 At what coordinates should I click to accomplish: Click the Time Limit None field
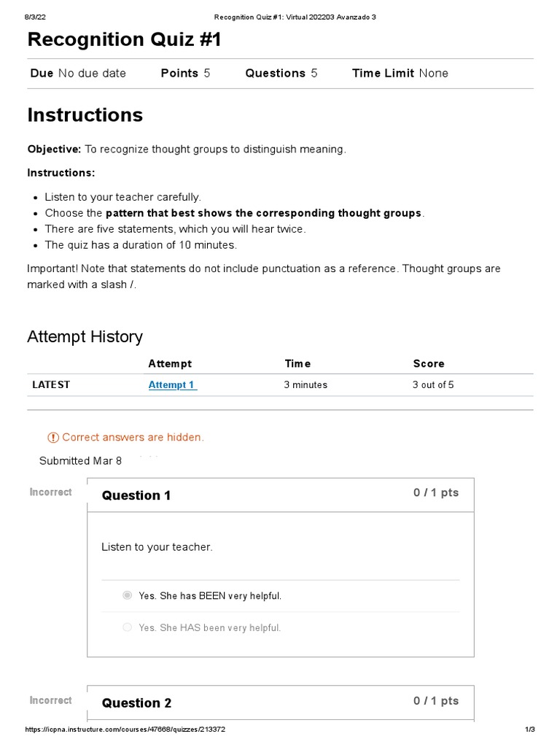coord(400,73)
